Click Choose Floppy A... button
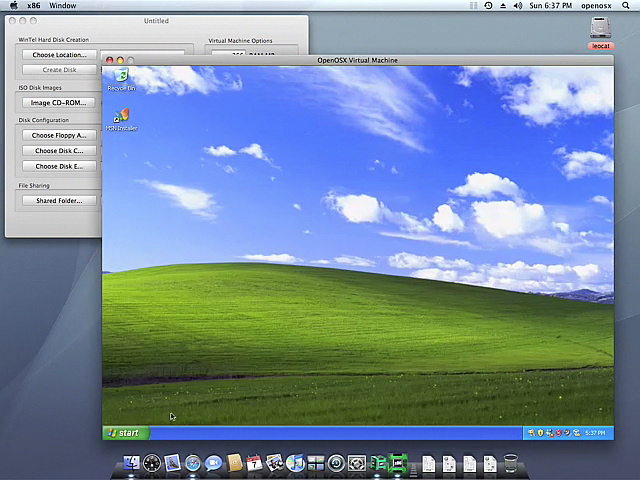This screenshot has height=480, width=640. tap(60, 135)
